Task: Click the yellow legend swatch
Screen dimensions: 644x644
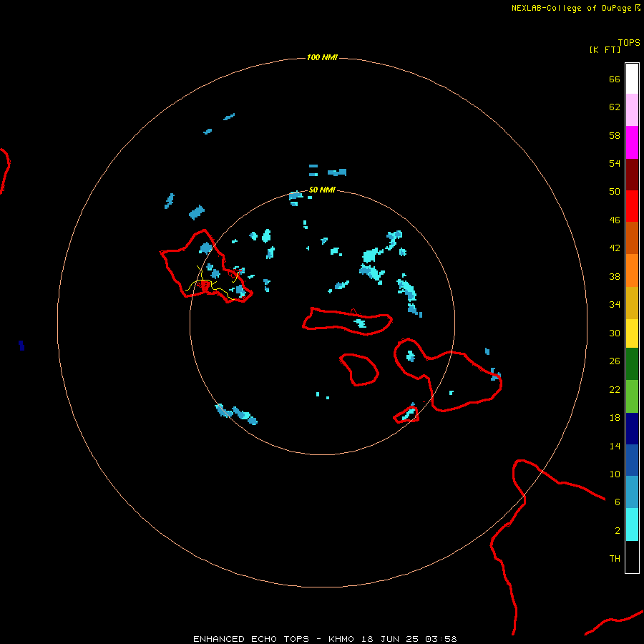Action: pos(632,333)
